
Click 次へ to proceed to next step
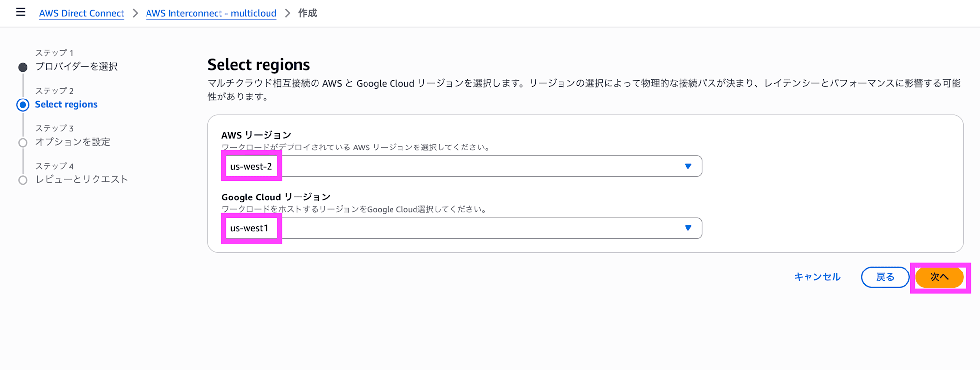pos(939,277)
